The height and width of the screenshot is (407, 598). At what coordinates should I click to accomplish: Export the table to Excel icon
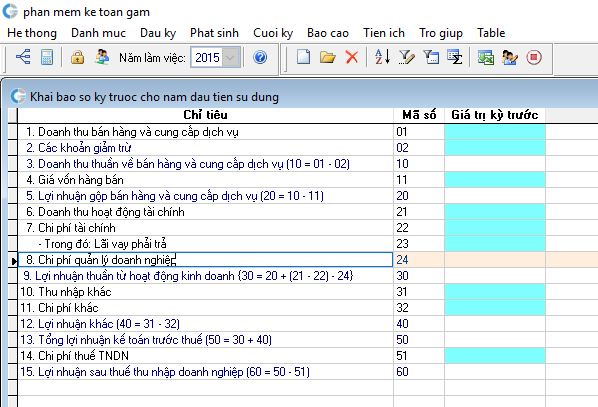[485, 57]
